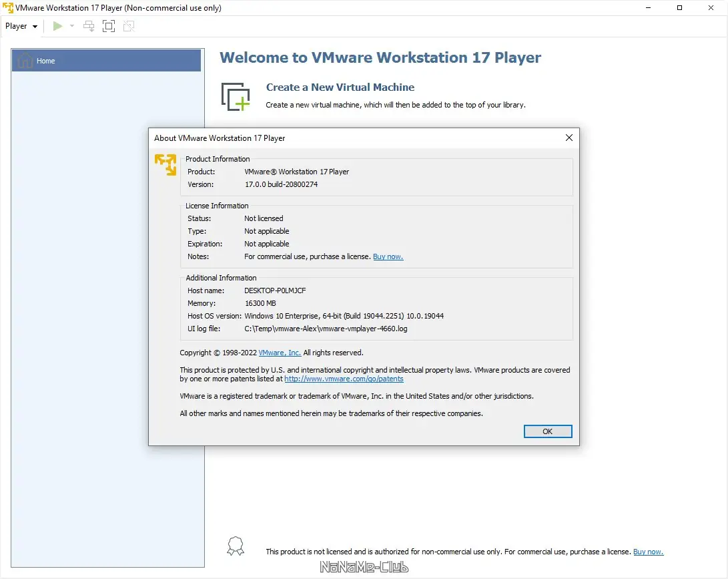
Task: Open Create a New Virtual Machine link
Action: (340, 87)
